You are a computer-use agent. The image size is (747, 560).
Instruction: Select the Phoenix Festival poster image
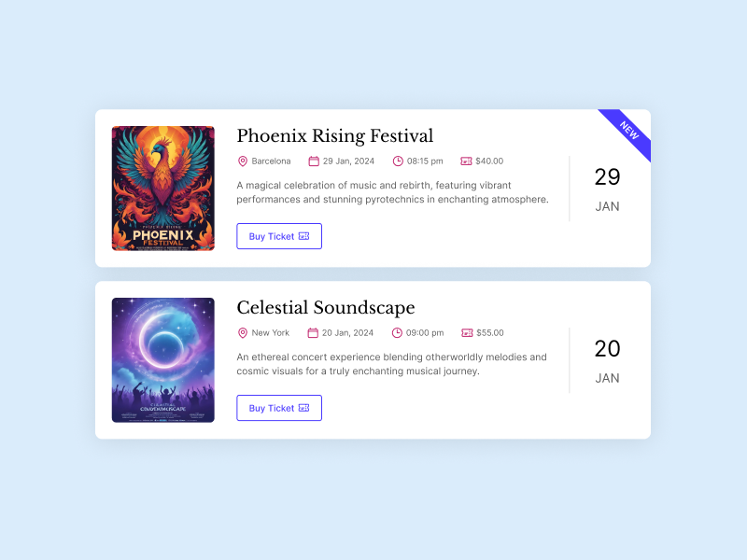click(163, 189)
